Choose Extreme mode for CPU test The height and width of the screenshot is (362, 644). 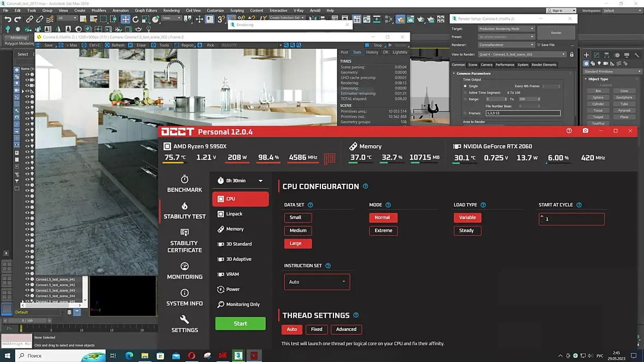point(383,230)
